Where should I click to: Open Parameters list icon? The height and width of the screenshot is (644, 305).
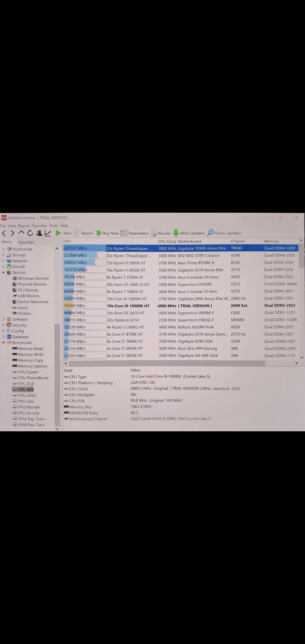pyautogui.click(x=124, y=233)
